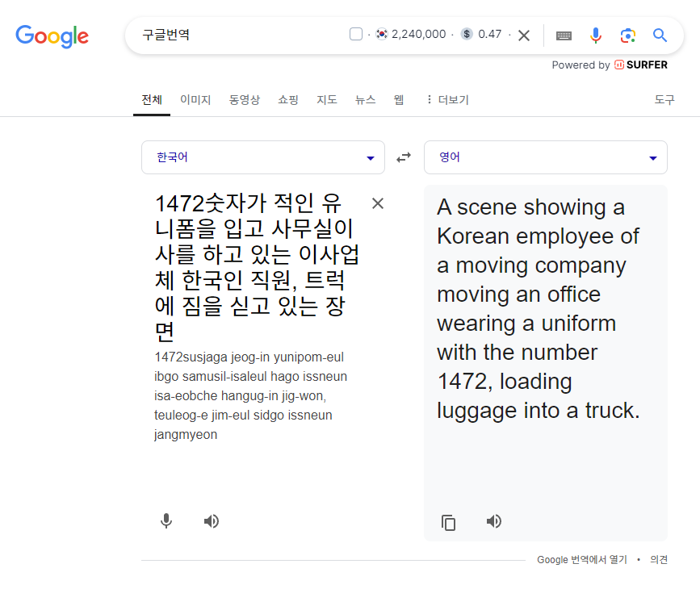
Task: Start voice search with microphone icon
Action: tap(596, 36)
